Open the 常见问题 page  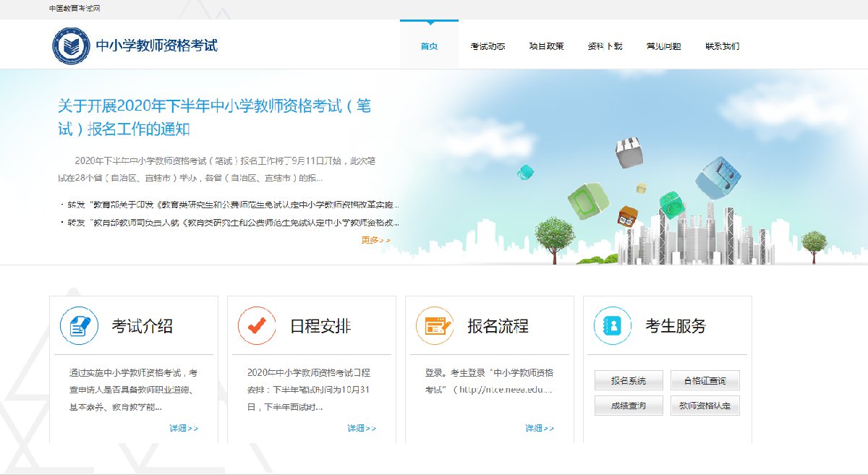(663, 46)
